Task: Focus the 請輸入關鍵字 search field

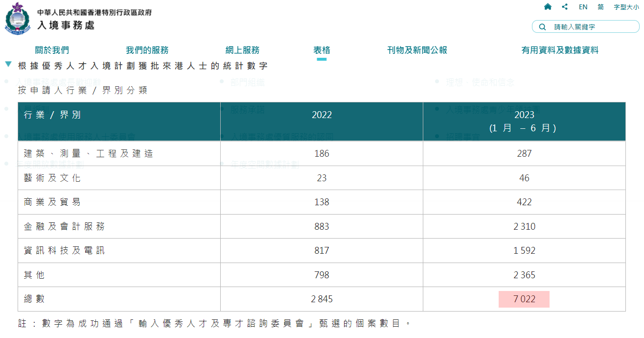Action: point(585,27)
